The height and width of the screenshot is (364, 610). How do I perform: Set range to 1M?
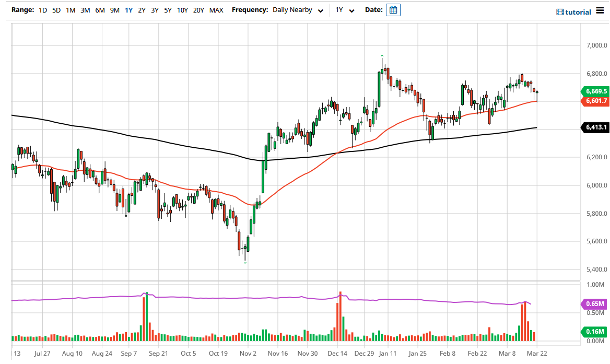tap(71, 10)
